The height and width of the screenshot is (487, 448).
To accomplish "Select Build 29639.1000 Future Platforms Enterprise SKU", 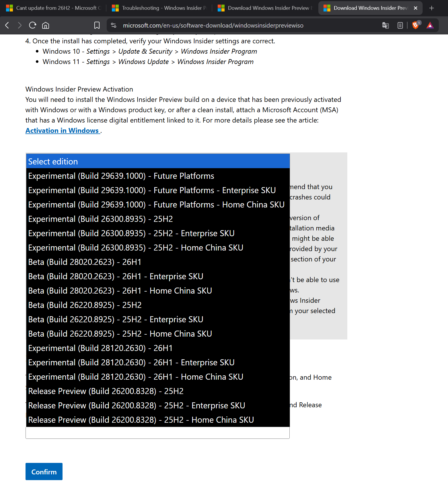I will pos(158,190).
